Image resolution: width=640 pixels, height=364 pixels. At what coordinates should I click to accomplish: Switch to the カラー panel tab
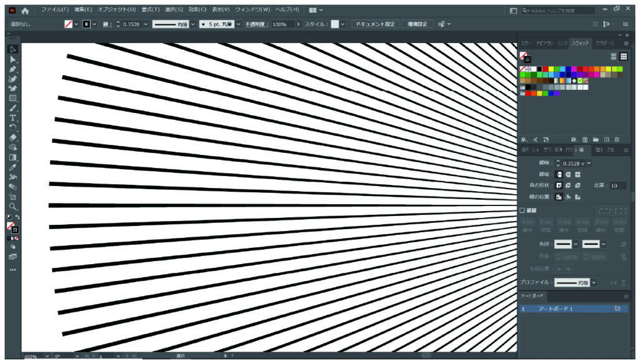(x=526, y=43)
